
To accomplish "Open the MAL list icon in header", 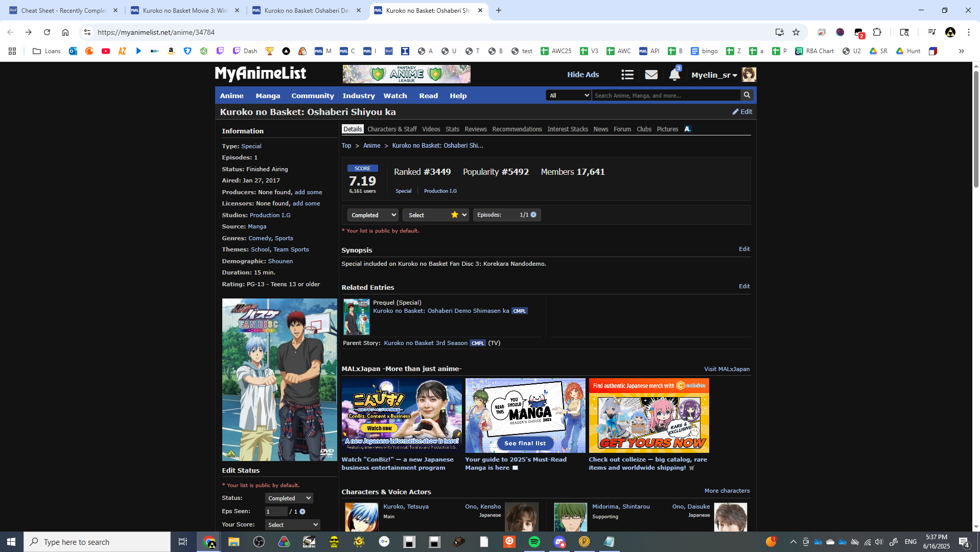I will click(x=627, y=75).
